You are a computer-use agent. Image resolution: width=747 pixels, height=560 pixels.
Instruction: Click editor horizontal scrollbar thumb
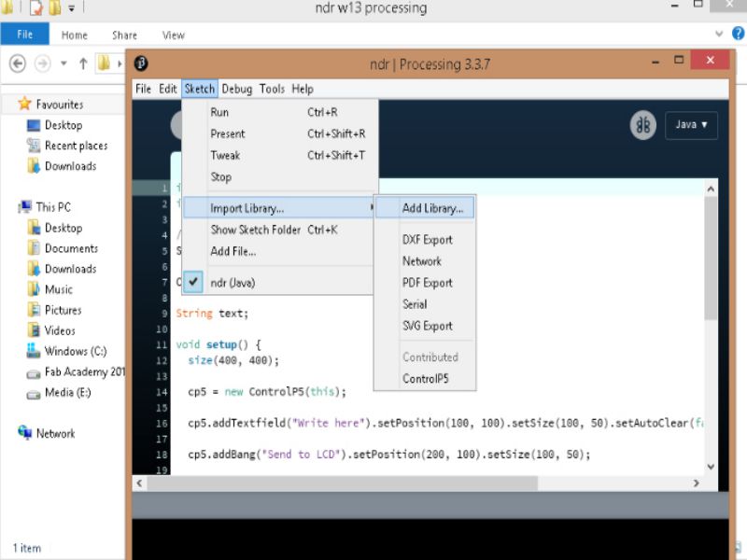[x=342, y=483]
